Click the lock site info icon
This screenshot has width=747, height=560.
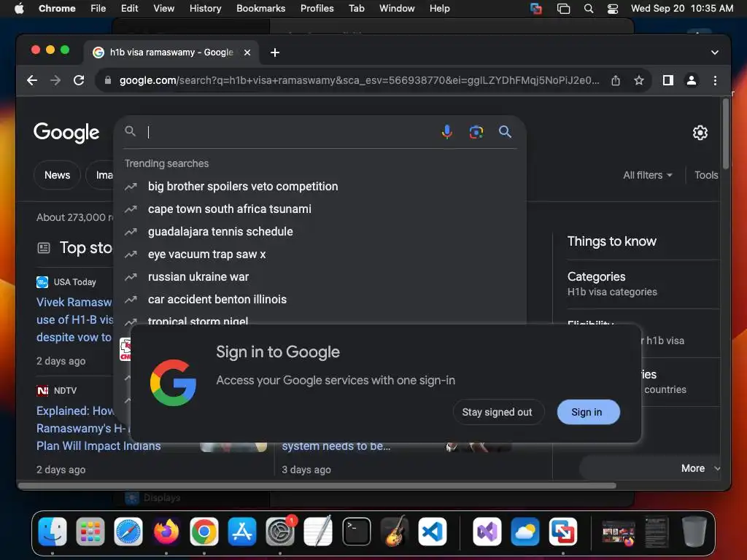pos(108,80)
